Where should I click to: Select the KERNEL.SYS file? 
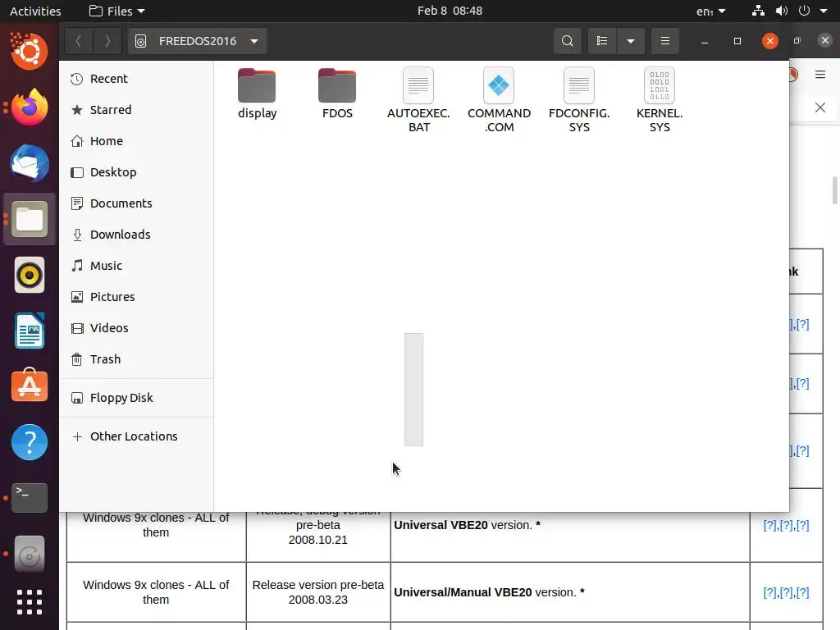(x=660, y=100)
